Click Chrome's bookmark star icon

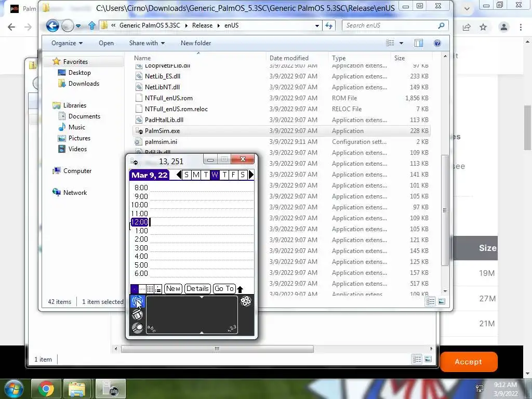483,27
